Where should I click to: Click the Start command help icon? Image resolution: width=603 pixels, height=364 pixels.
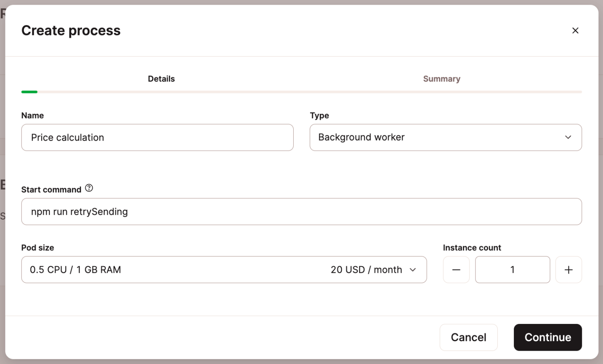tap(89, 188)
